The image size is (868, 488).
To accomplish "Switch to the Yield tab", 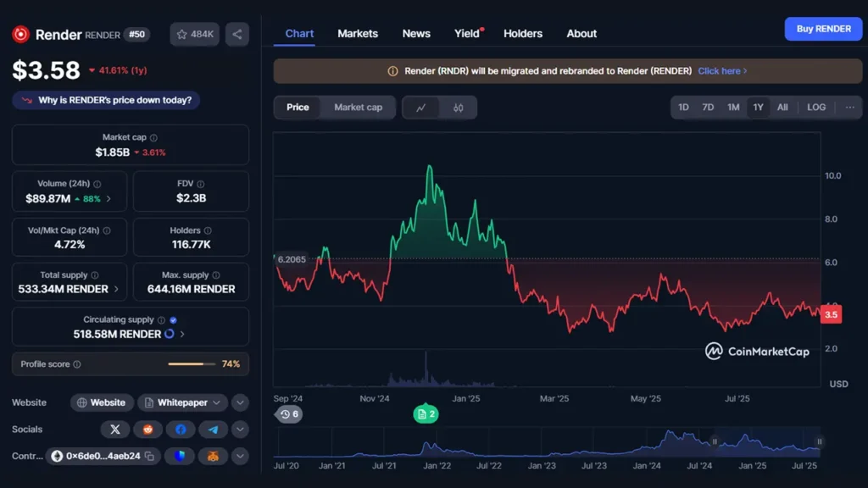I will tap(467, 34).
